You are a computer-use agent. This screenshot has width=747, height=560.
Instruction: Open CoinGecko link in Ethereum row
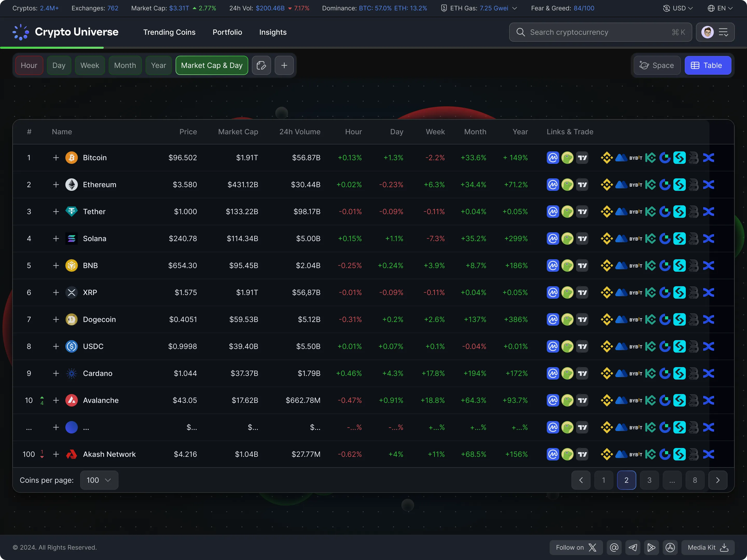(567, 185)
